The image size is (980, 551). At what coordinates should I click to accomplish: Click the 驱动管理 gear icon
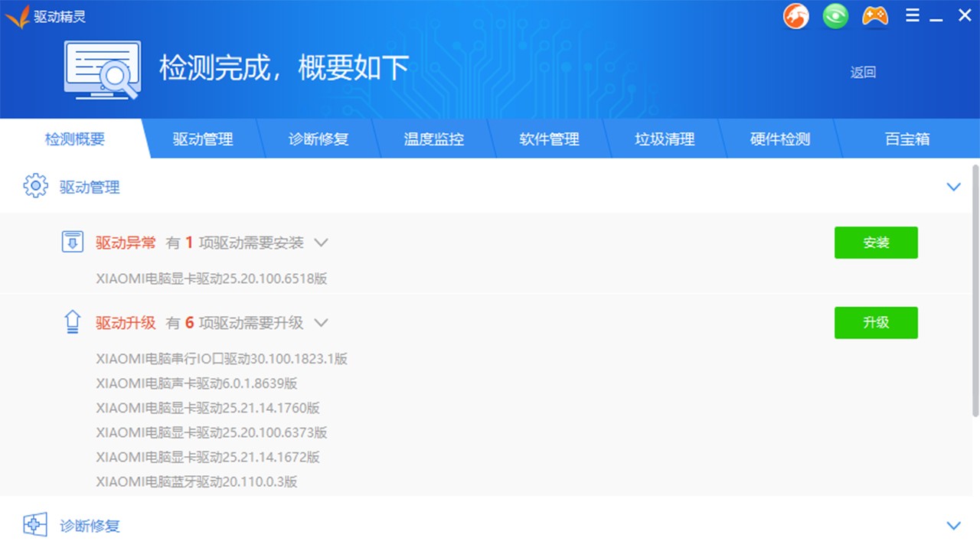pos(35,186)
